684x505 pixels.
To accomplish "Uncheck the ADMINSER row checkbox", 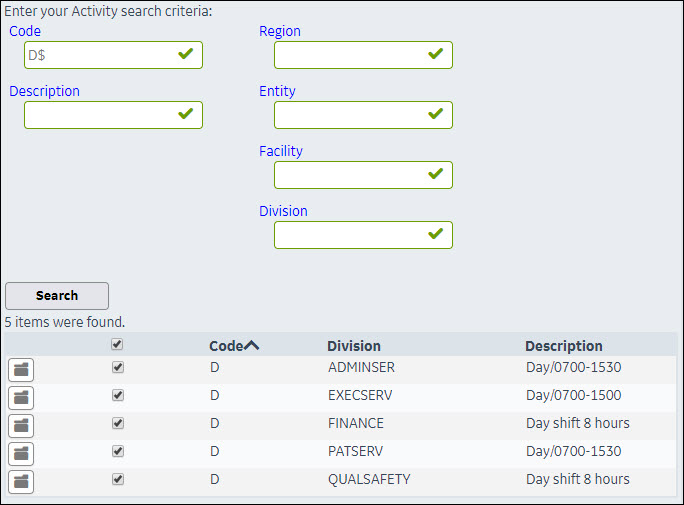I will (118, 368).
